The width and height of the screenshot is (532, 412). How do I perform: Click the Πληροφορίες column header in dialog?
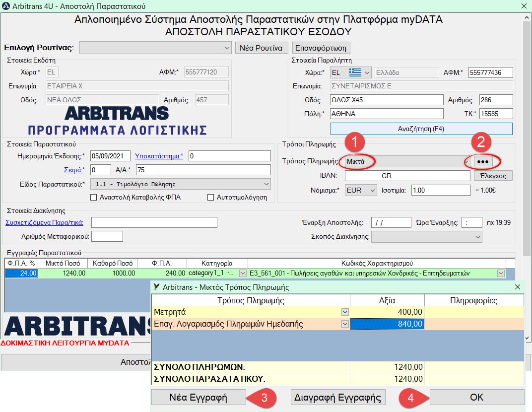[x=474, y=301]
